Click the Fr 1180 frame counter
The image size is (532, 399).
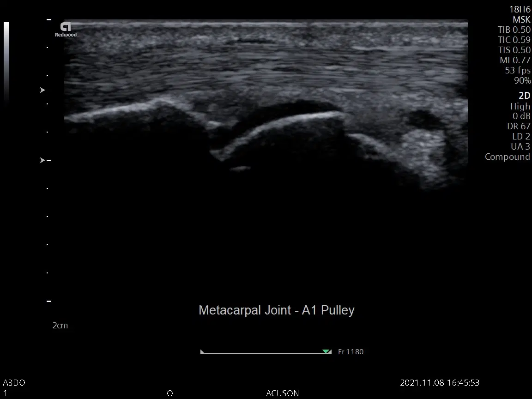click(x=351, y=352)
